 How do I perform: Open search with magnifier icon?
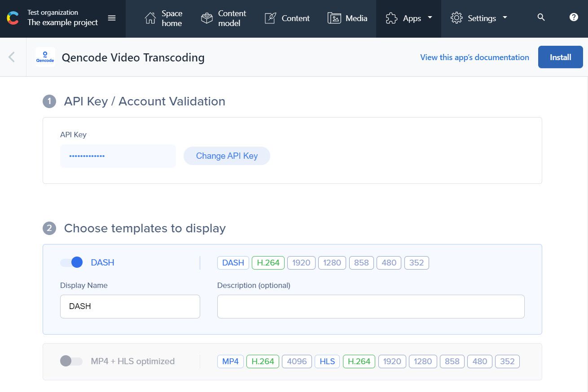pos(541,17)
